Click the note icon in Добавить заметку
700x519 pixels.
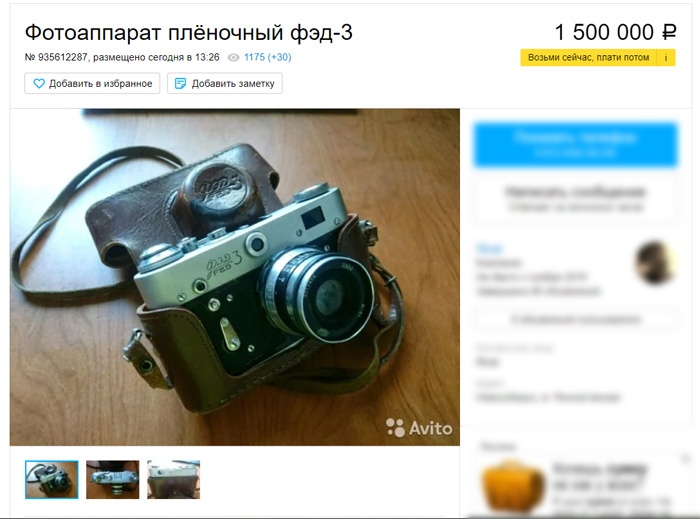(180, 83)
